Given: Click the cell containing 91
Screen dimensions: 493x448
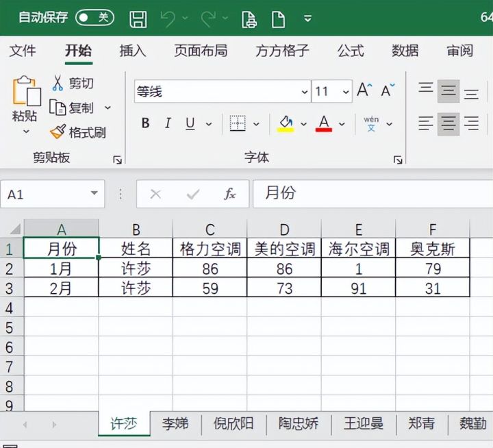Looking at the screenshot, I should click(358, 288).
